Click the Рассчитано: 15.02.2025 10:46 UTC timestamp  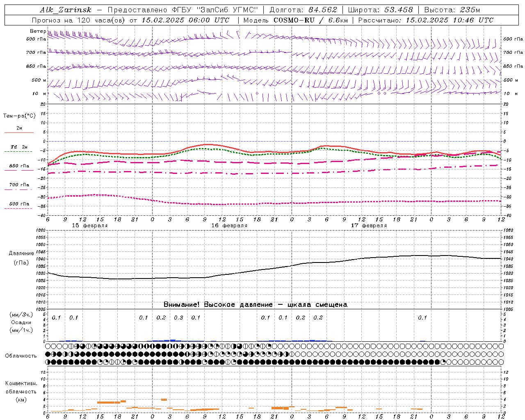tap(426, 20)
